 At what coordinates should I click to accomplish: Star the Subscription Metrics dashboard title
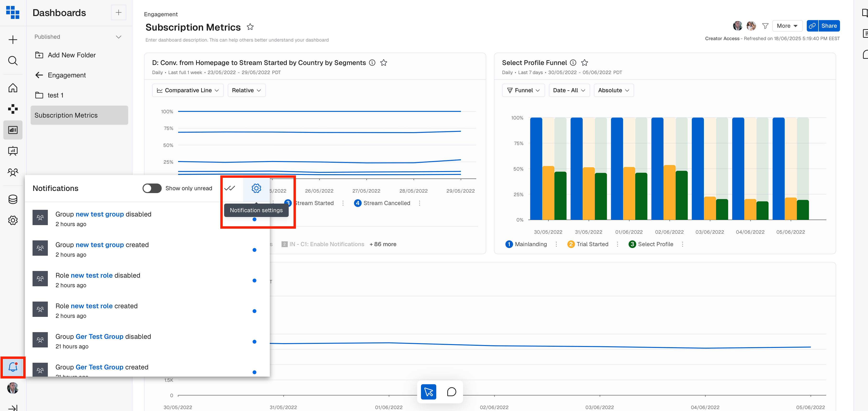250,27
